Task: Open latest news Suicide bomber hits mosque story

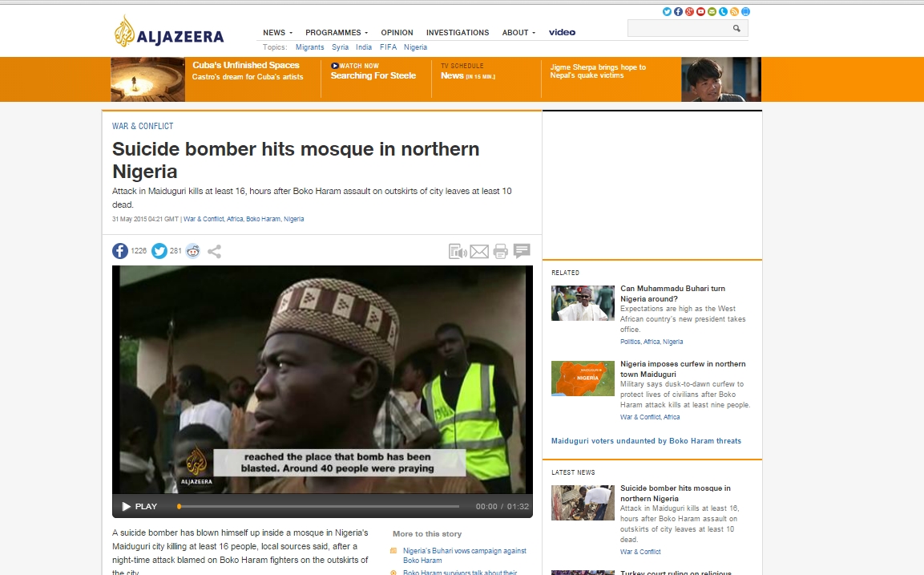Action: 676,493
